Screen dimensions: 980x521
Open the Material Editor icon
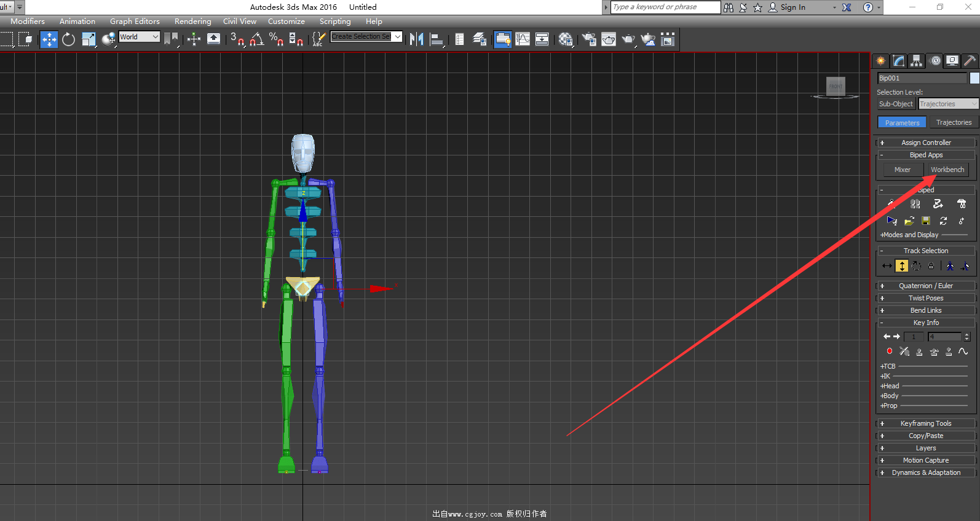point(566,40)
